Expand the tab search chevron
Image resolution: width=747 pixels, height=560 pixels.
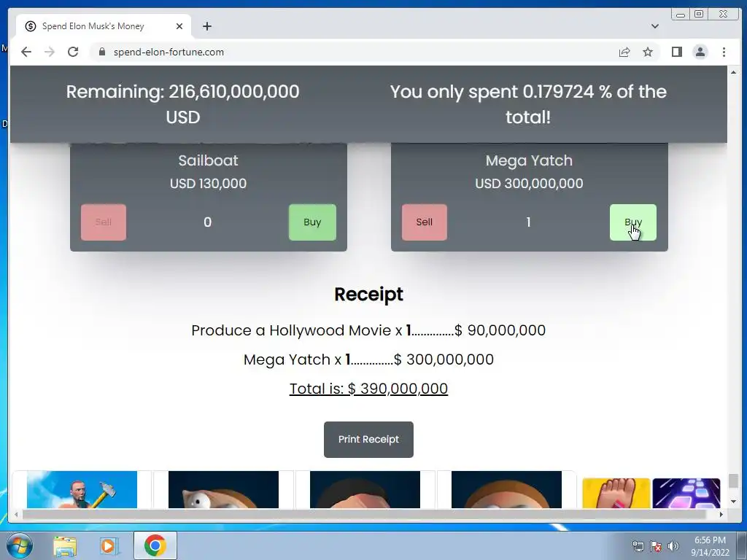click(x=655, y=26)
